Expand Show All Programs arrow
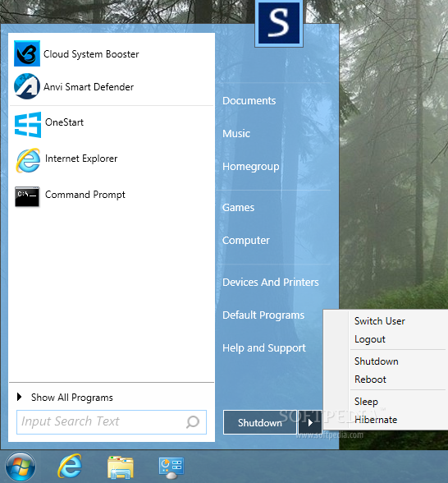This screenshot has width=448, height=483. coord(20,397)
